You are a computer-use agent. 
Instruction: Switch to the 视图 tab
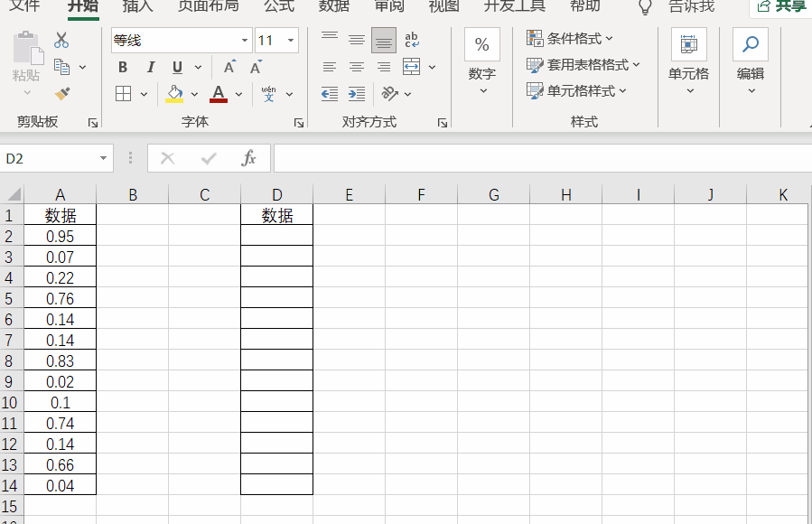(444, 5)
